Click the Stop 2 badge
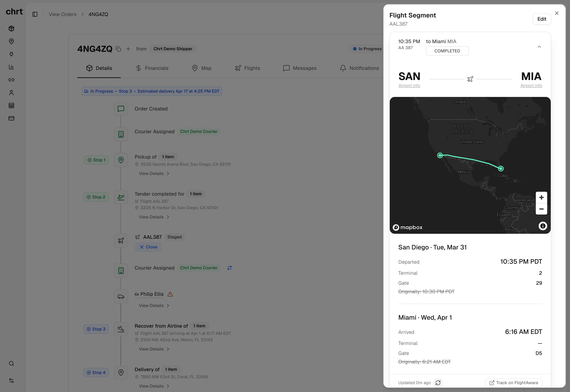This screenshot has height=392, width=570. pyautogui.click(x=96, y=197)
